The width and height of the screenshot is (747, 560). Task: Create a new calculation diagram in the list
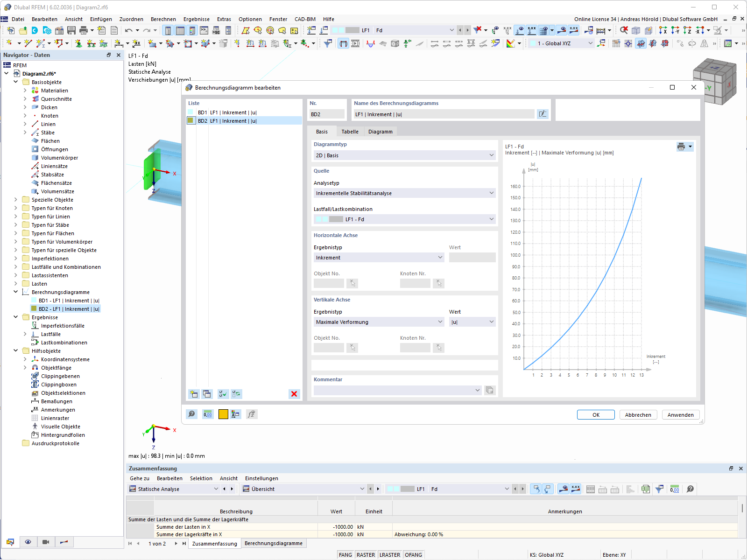[194, 394]
